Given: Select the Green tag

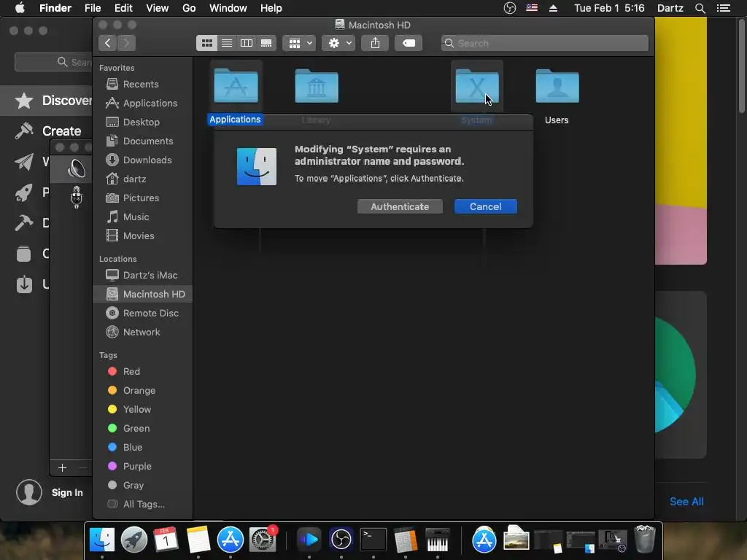Looking at the screenshot, I should [143, 429].
